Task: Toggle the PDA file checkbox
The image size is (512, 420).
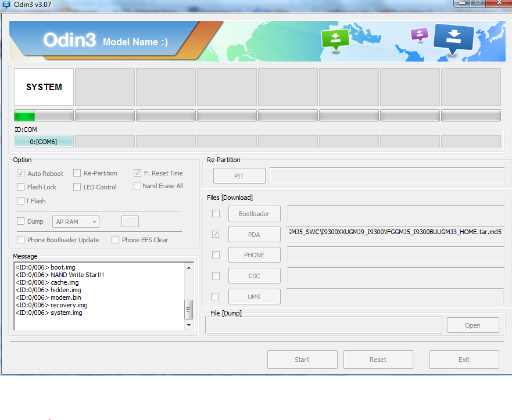Action: [216, 234]
